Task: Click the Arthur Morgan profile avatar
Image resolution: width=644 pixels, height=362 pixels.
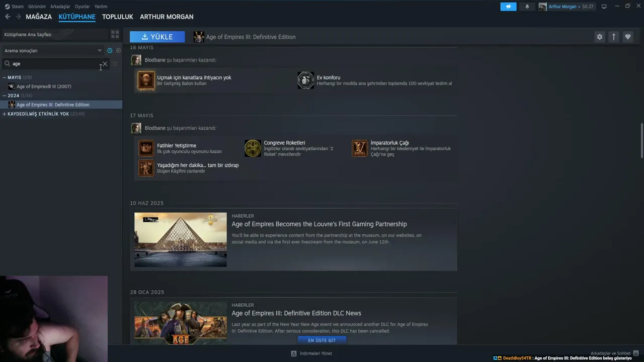Action: tap(542, 7)
